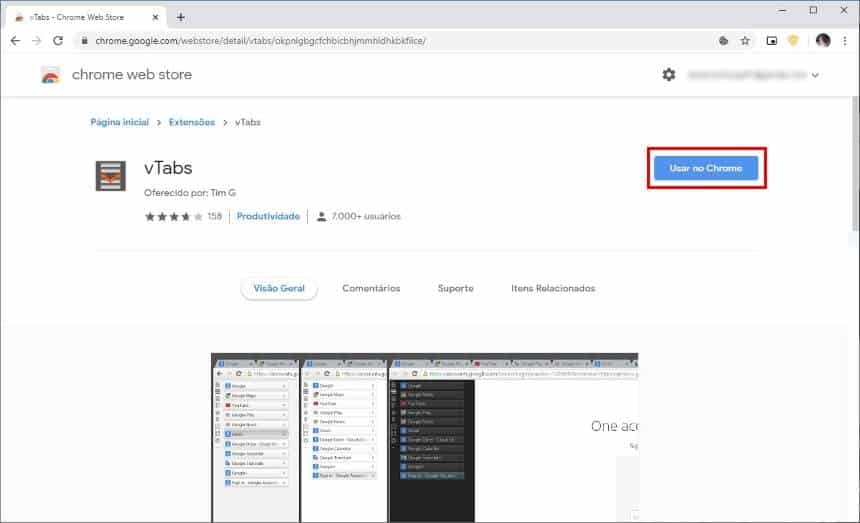Open the web store settings gear
860x523 pixels.
pyautogui.click(x=669, y=75)
